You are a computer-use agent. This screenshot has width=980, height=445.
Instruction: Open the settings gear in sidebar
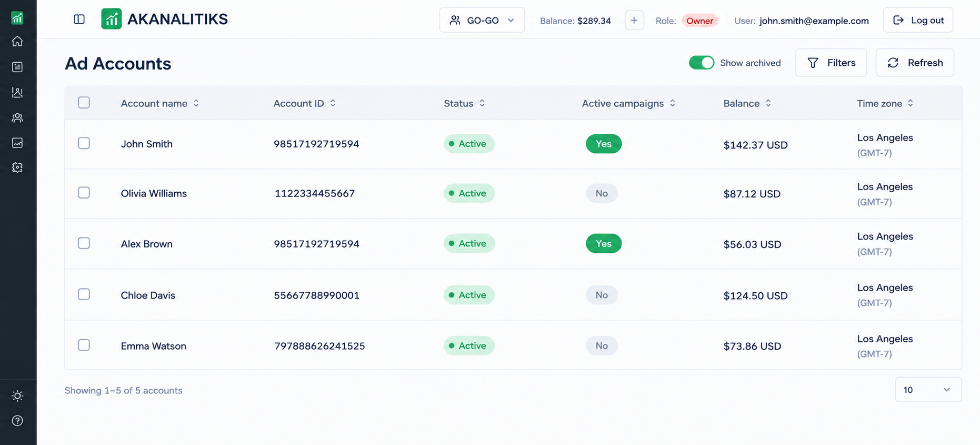17,167
